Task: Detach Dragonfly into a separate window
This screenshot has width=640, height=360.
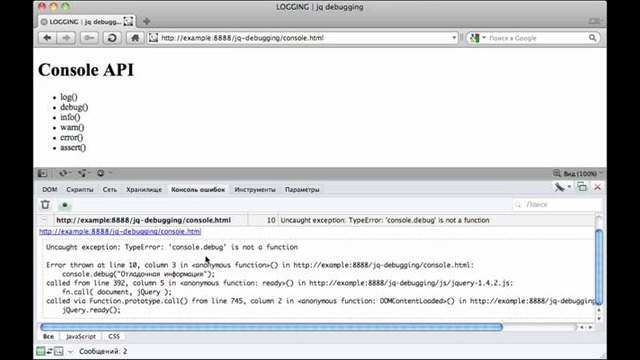Action: click(x=582, y=187)
